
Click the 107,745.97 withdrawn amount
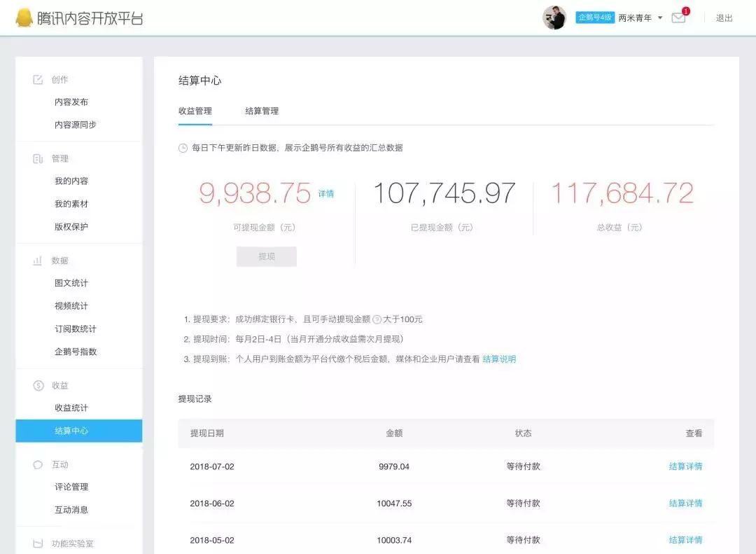[x=444, y=193]
